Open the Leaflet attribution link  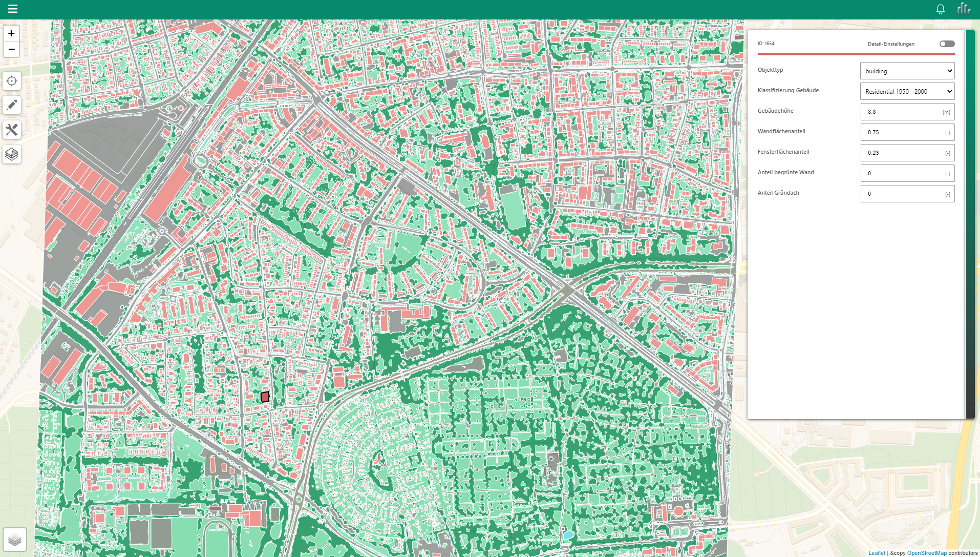pos(877,553)
